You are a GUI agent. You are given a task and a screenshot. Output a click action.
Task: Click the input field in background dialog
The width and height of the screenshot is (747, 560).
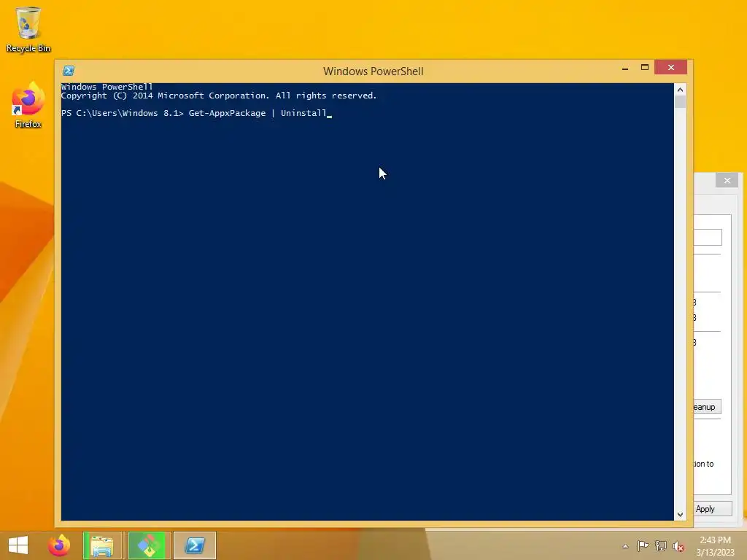point(708,237)
